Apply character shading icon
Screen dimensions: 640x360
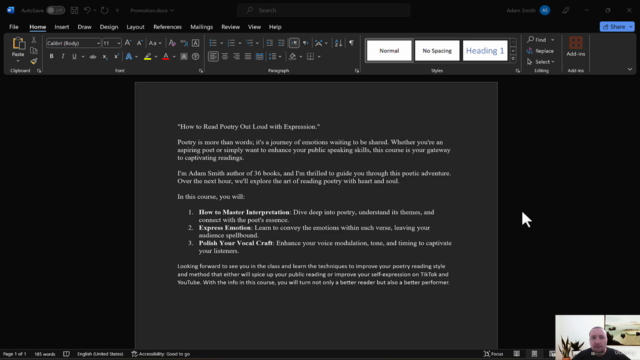tap(184, 56)
